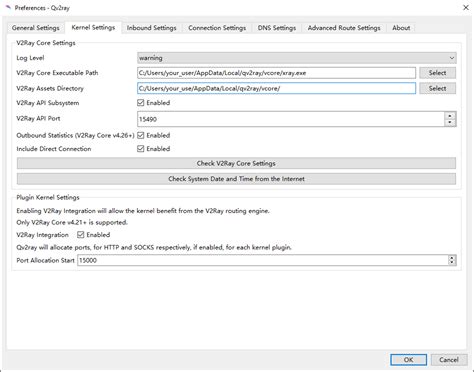Toggle V2Ray API Subsystem Enabled checkbox
474x372 pixels.
click(x=141, y=103)
